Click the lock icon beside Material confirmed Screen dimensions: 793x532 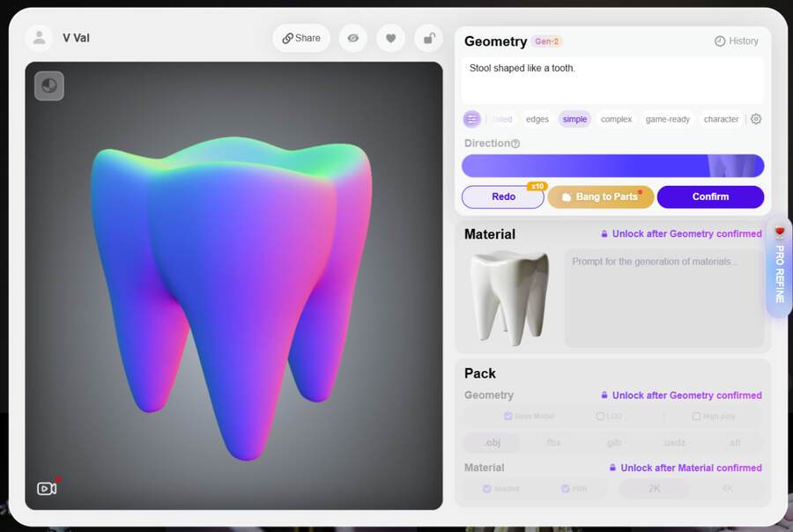point(612,468)
